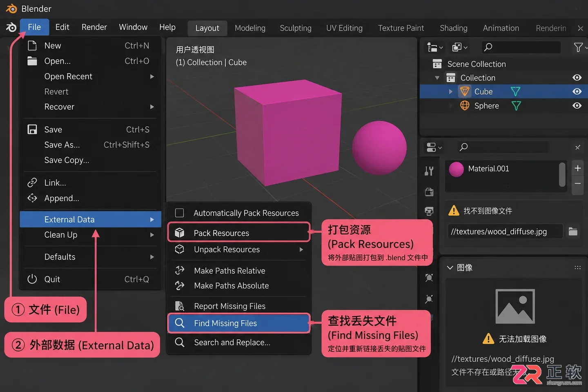The image size is (588, 392).
Task: Select the Output properties tab icon
Action: (429, 211)
